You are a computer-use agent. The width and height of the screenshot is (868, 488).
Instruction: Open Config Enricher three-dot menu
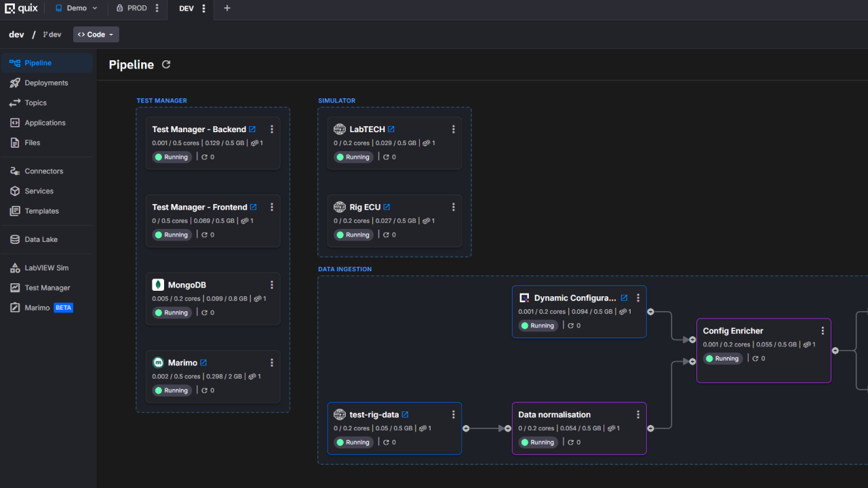click(823, 331)
